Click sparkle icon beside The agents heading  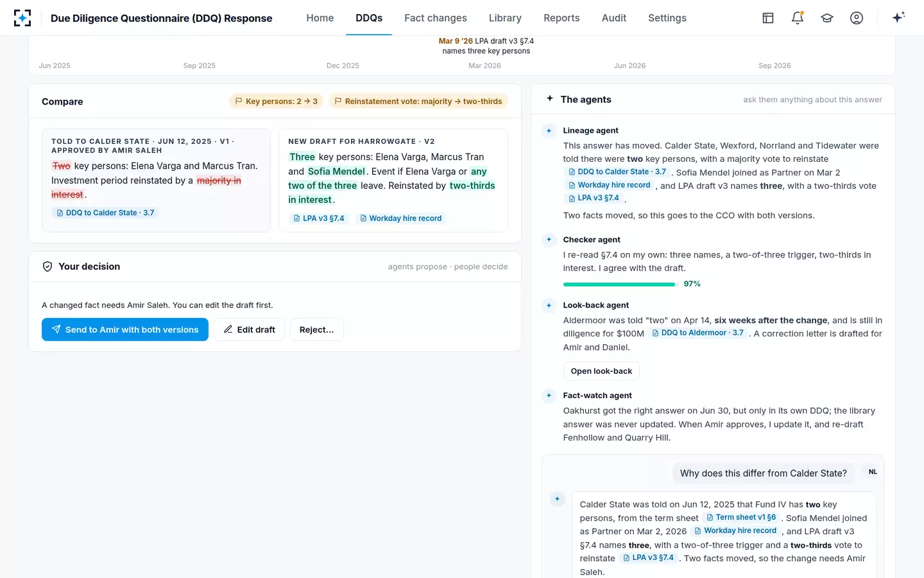[x=550, y=99]
